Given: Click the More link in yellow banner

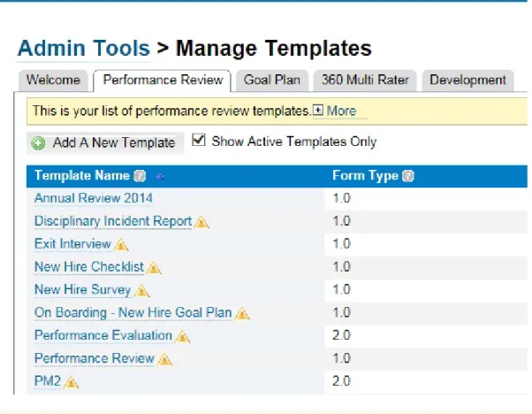Looking at the screenshot, I should tap(341, 111).
